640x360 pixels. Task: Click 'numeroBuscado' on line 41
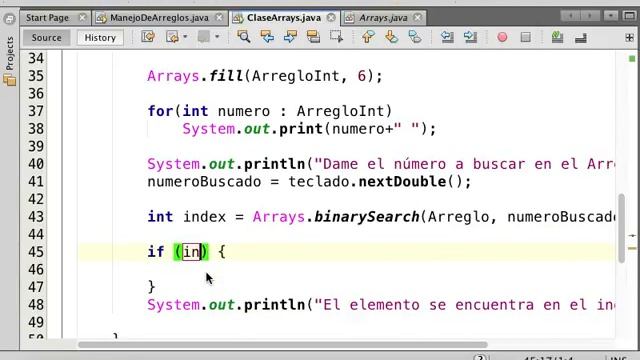click(x=204, y=182)
